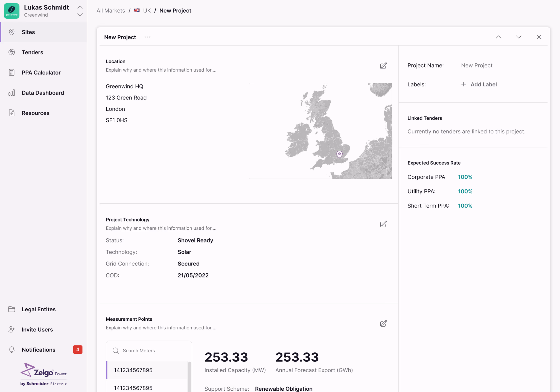This screenshot has width=560, height=392.
Task: Go to previous project with up chevron
Action: tap(498, 37)
